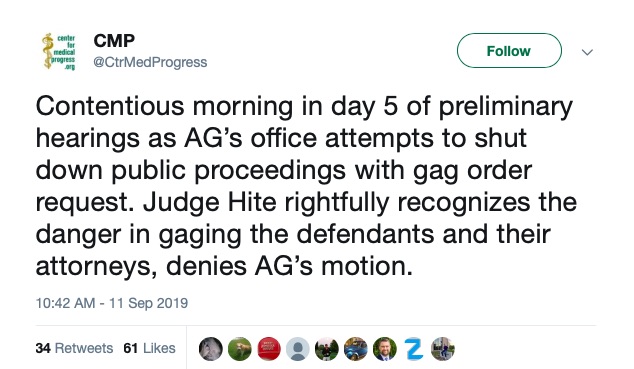Open the default gray silhouette avatar
This screenshot has height=369, width=634.
(298, 349)
